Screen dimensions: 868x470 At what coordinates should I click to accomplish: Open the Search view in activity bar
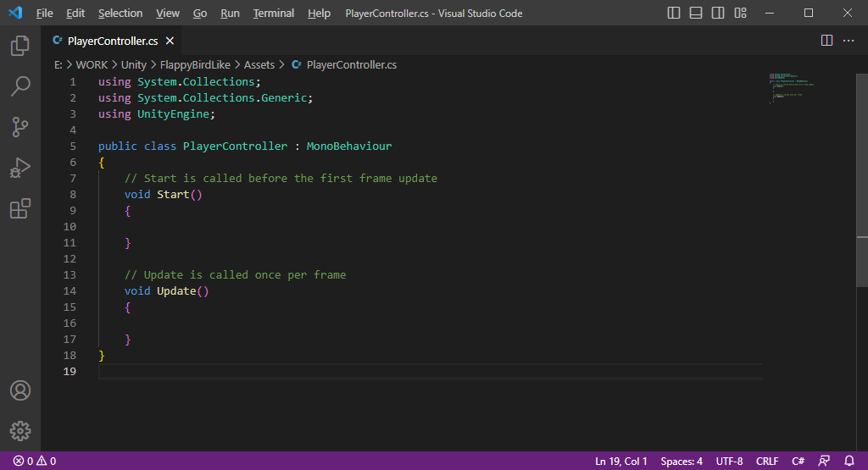tap(20, 86)
